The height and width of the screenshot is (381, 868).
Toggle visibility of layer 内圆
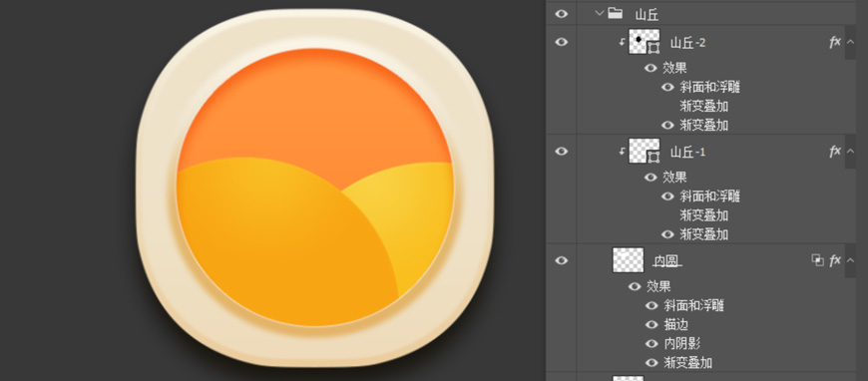point(562,259)
